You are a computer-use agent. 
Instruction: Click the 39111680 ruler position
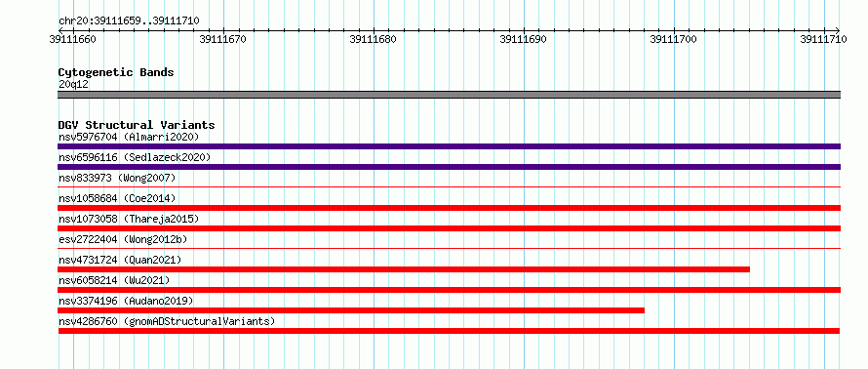pos(374,39)
